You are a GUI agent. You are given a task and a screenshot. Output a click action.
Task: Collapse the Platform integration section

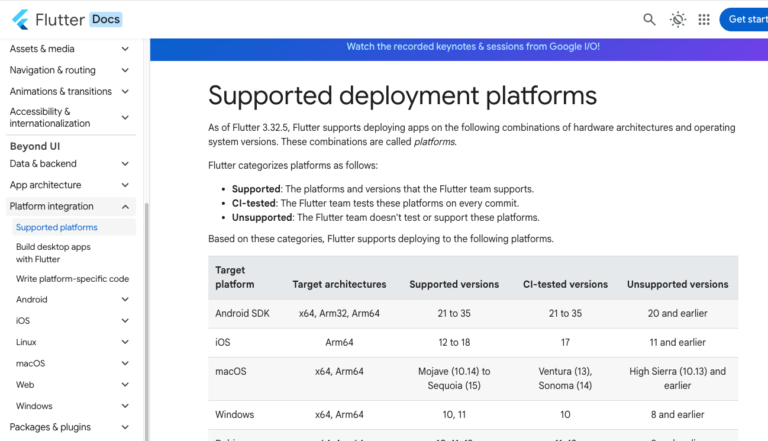pos(125,207)
